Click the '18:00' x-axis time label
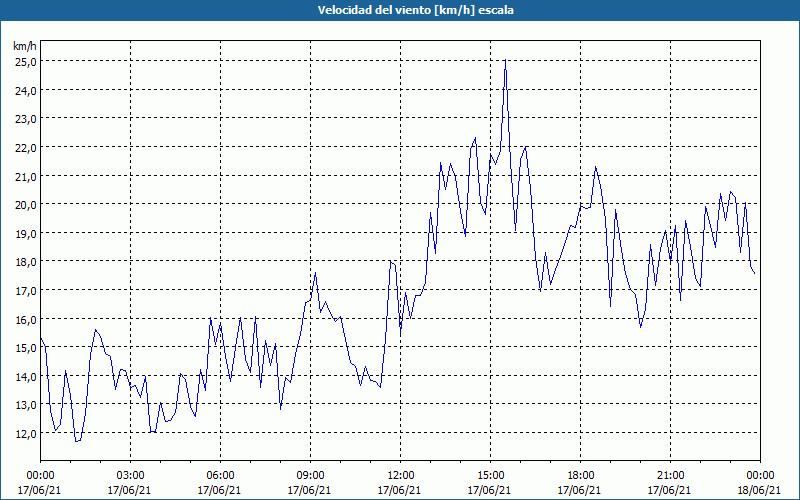 pos(580,476)
